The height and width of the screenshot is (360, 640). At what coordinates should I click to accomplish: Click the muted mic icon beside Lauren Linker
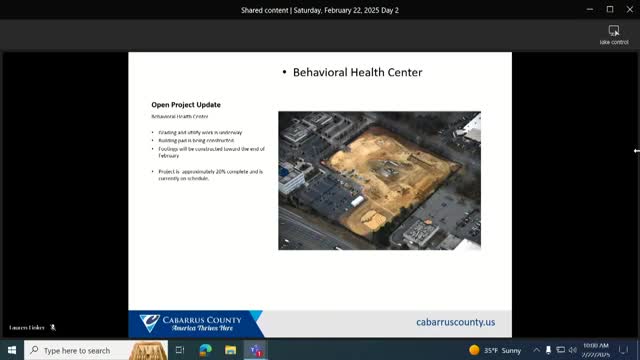coord(53,327)
